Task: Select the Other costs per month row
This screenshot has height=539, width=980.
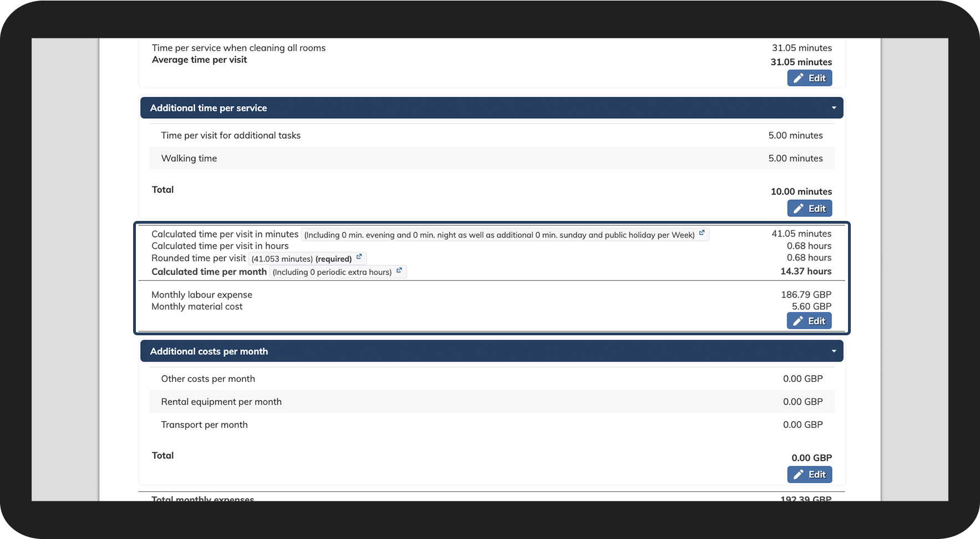Action: point(491,379)
